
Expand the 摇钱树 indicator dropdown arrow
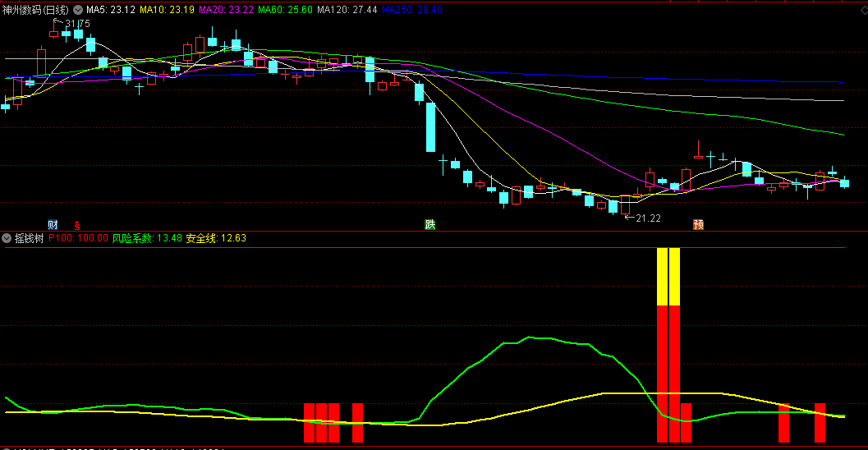(7, 239)
